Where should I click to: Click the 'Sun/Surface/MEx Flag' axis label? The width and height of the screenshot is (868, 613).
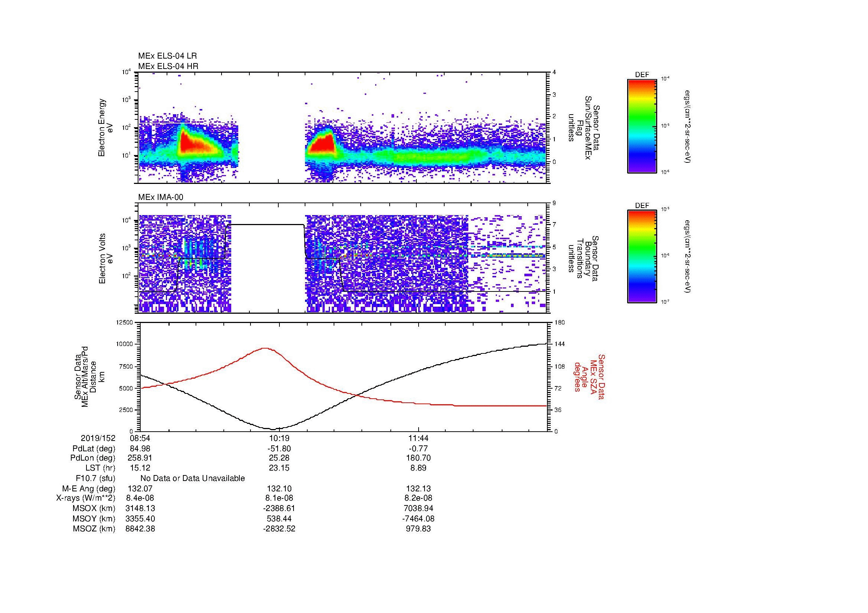point(583,128)
